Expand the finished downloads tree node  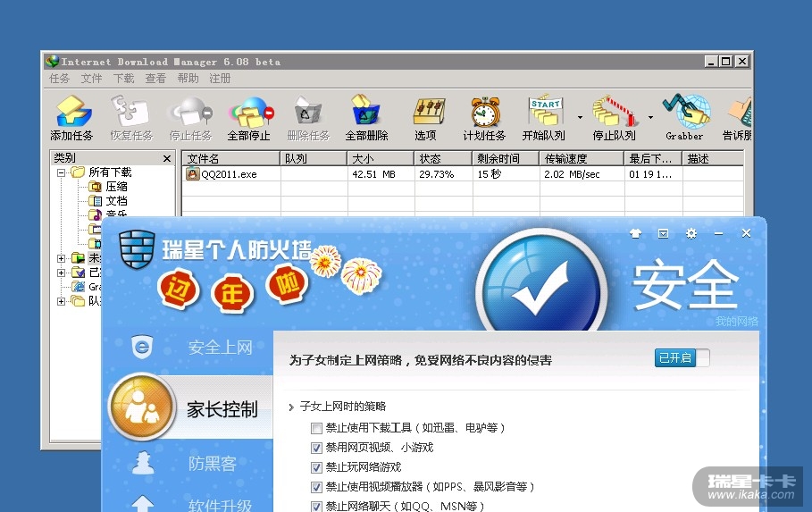click(61, 273)
